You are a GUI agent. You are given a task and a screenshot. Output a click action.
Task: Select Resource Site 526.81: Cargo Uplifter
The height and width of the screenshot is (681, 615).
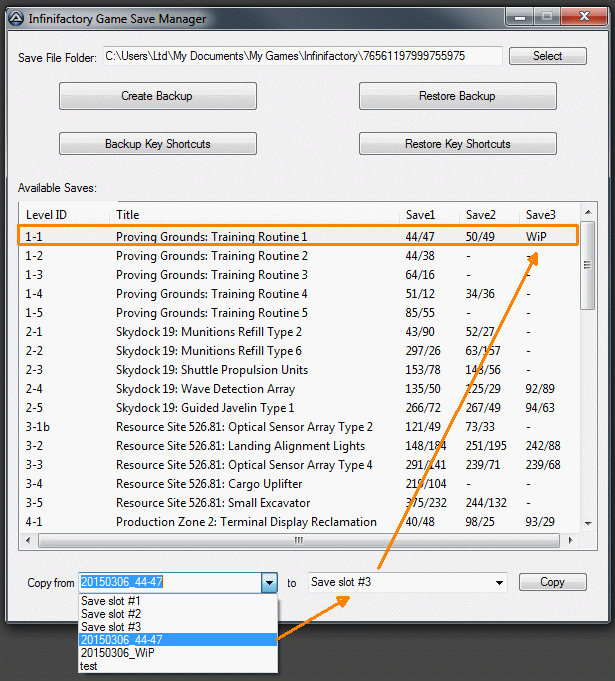coord(298,484)
